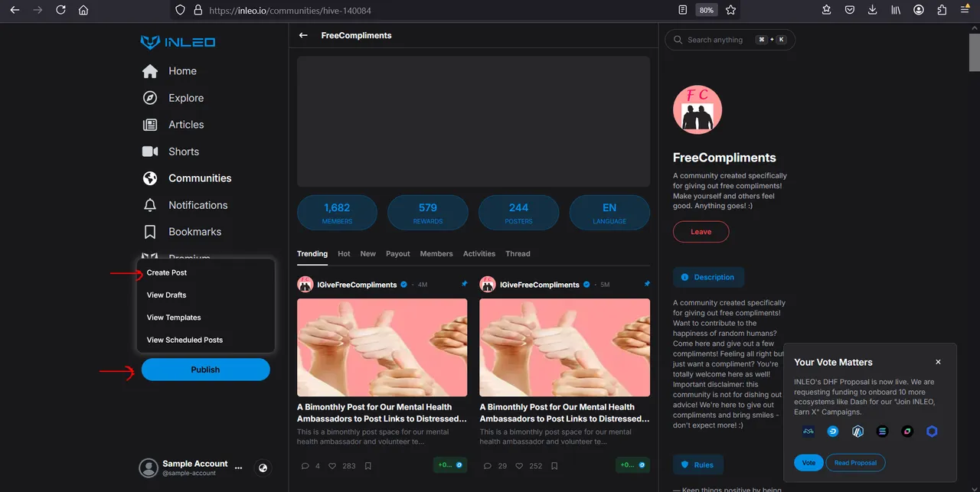Bookmark this page with the star icon
Screen dimensions: 980x492
pyautogui.click(x=730, y=10)
